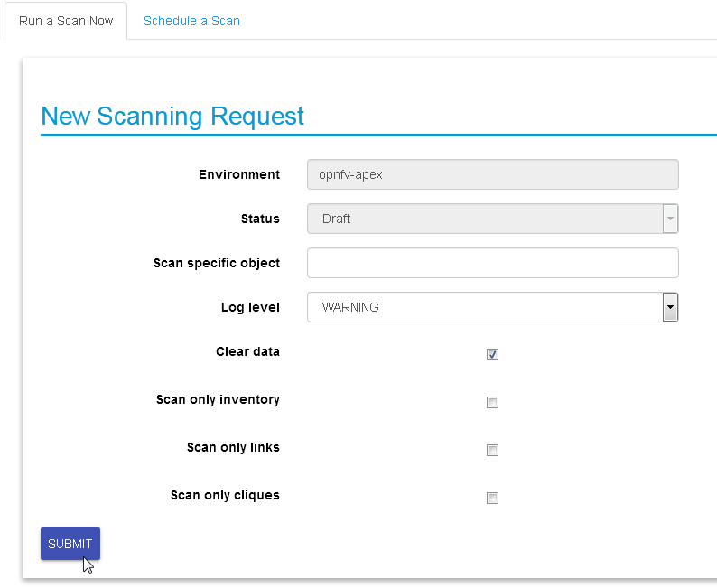Image resolution: width=717 pixels, height=588 pixels.
Task: Tick the Scan only links checkbox
Action: (492, 450)
